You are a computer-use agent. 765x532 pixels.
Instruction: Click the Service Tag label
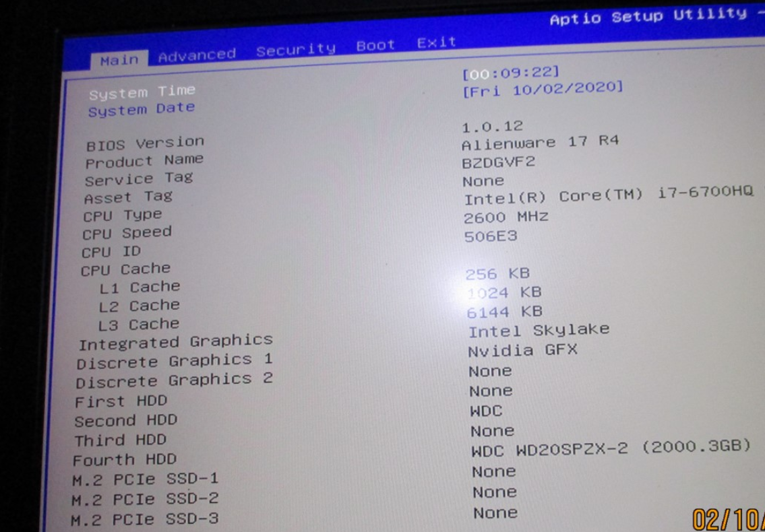139,179
